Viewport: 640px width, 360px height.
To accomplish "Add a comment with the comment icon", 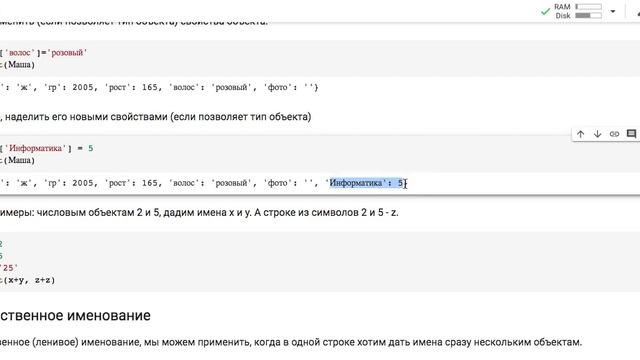I will (x=631, y=134).
